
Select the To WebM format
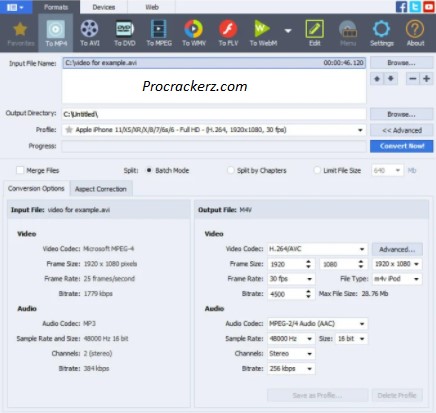[x=263, y=33]
